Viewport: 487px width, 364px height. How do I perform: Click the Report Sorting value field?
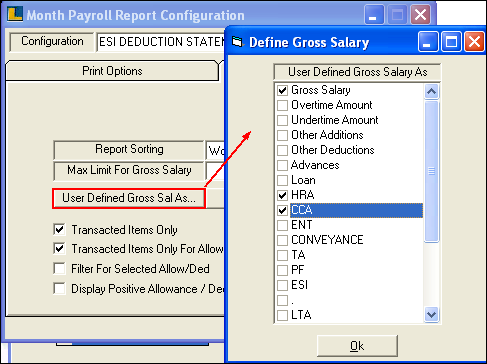pos(215,150)
